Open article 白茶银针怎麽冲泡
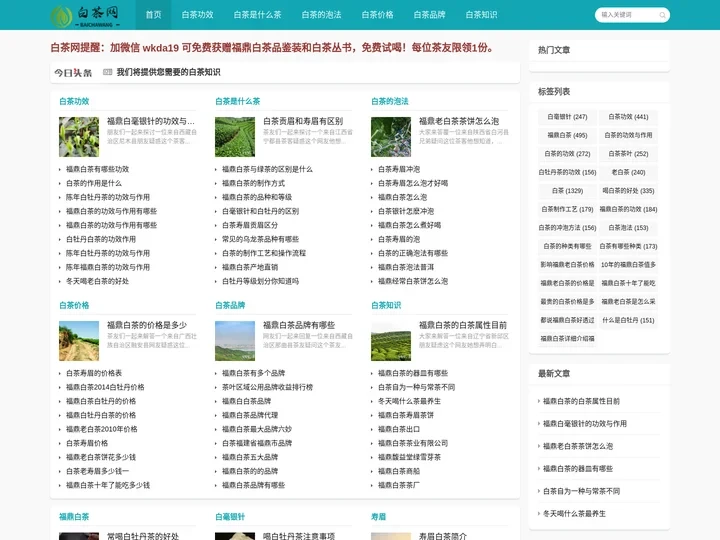The height and width of the screenshot is (540, 720). 406,211
